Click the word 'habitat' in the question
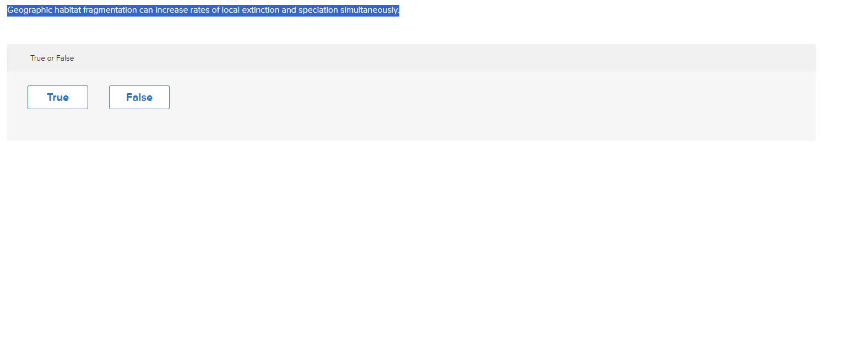 click(x=68, y=10)
